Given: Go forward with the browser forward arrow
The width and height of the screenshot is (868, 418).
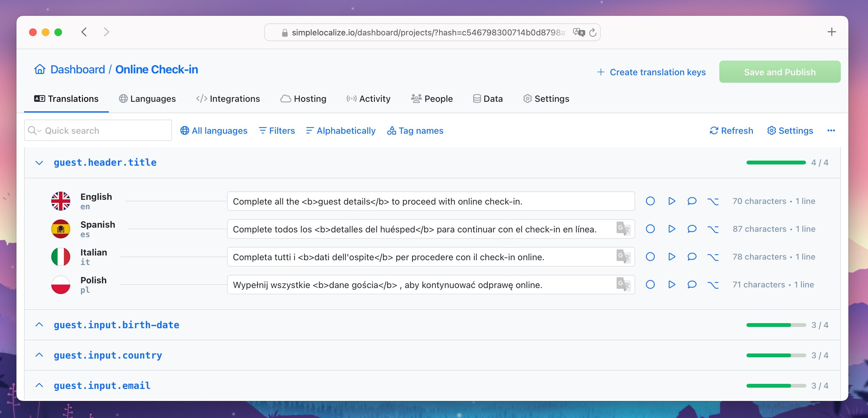Looking at the screenshot, I should point(107,32).
